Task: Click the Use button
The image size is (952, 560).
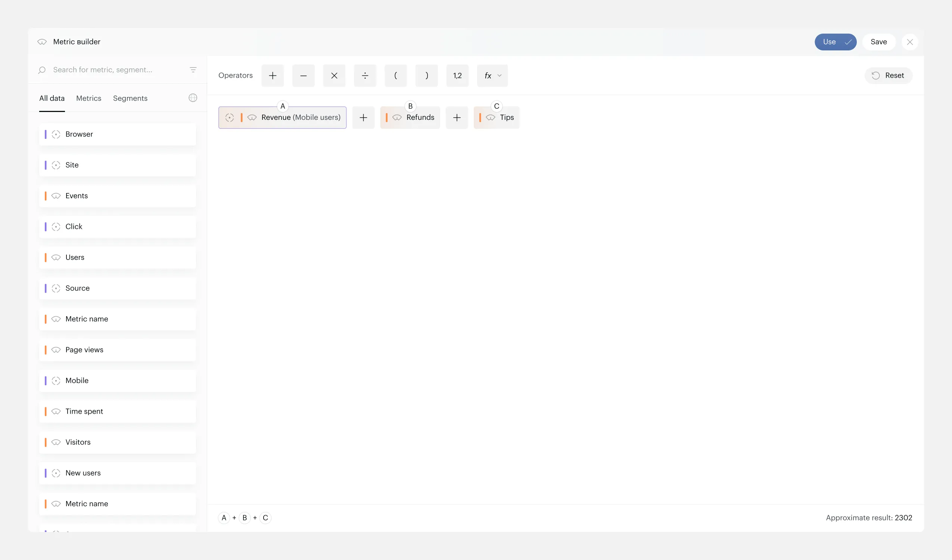Action: coord(835,42)
